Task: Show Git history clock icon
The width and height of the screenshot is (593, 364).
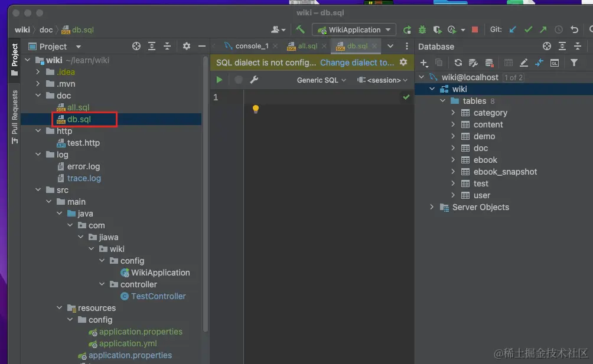Action: (559, 29)
